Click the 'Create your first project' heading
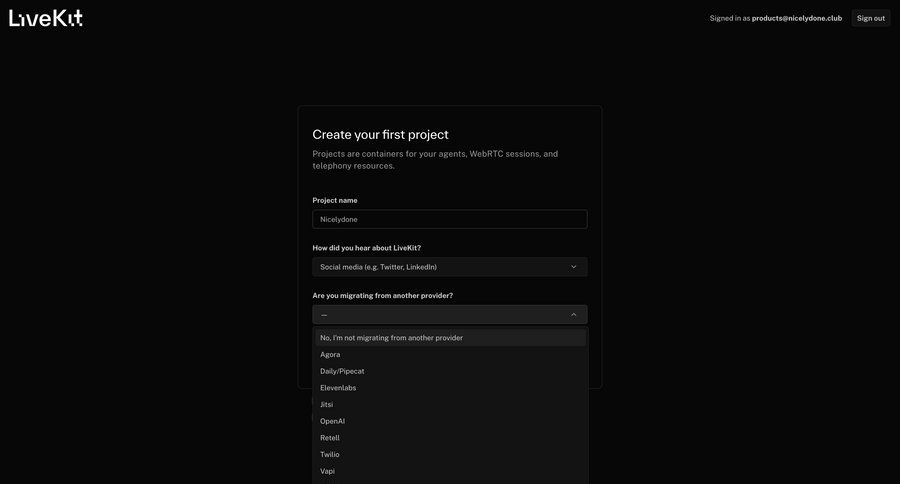Image resolution: width=900 pixels, height=484 pixels. pyautogui.click(x=381, y=135)
